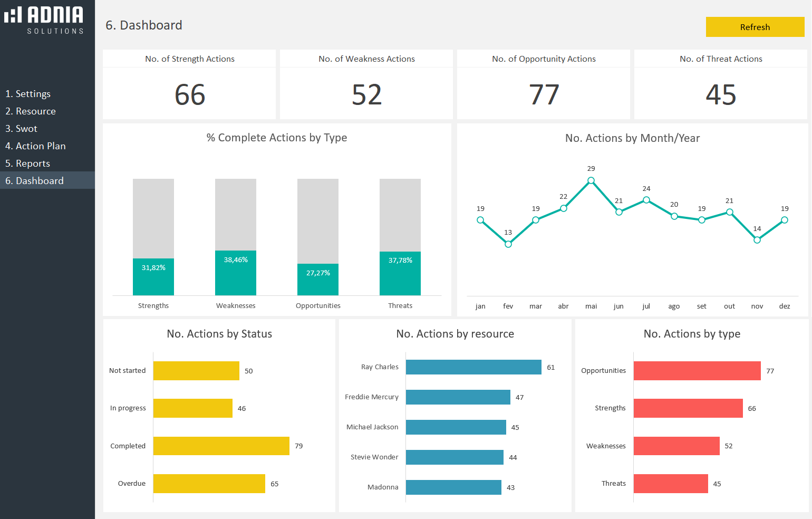Viewport: 812px width, 519px height.
Task: Navigate to the Swot section
Action: click(21, 129)
